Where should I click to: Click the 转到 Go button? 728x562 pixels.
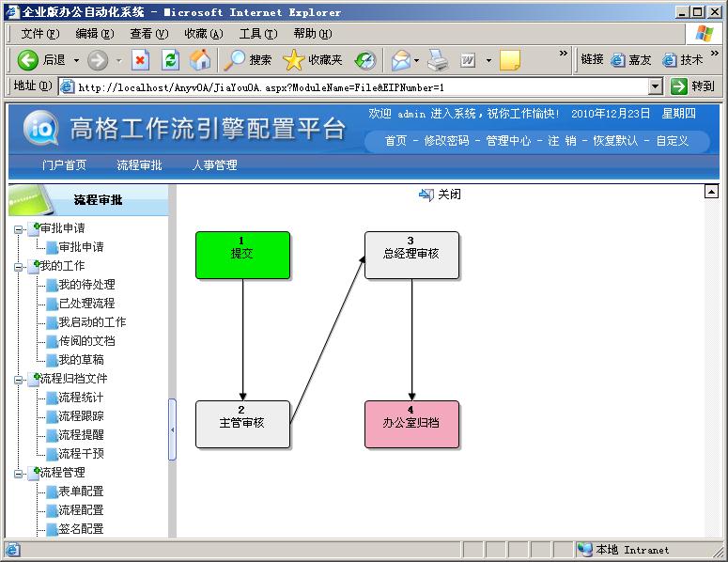pyautogui.click(x=692, y=86)
